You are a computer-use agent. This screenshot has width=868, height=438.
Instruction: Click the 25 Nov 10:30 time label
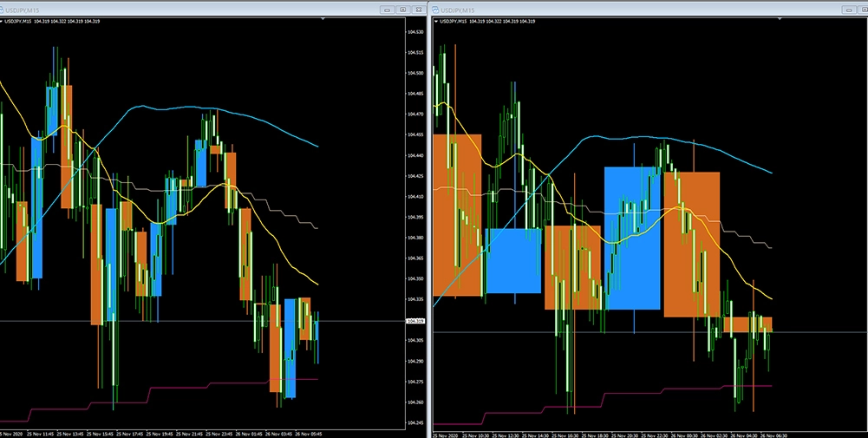[476, 435]
